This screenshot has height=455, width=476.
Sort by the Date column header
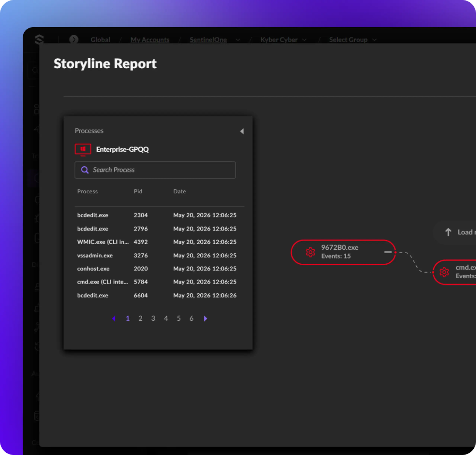(179, 191)
